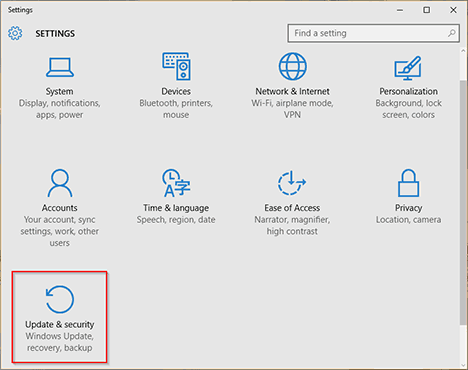Open the Network & Internet globe icon
Screen dimensions: 468x370
pos(292,66)
